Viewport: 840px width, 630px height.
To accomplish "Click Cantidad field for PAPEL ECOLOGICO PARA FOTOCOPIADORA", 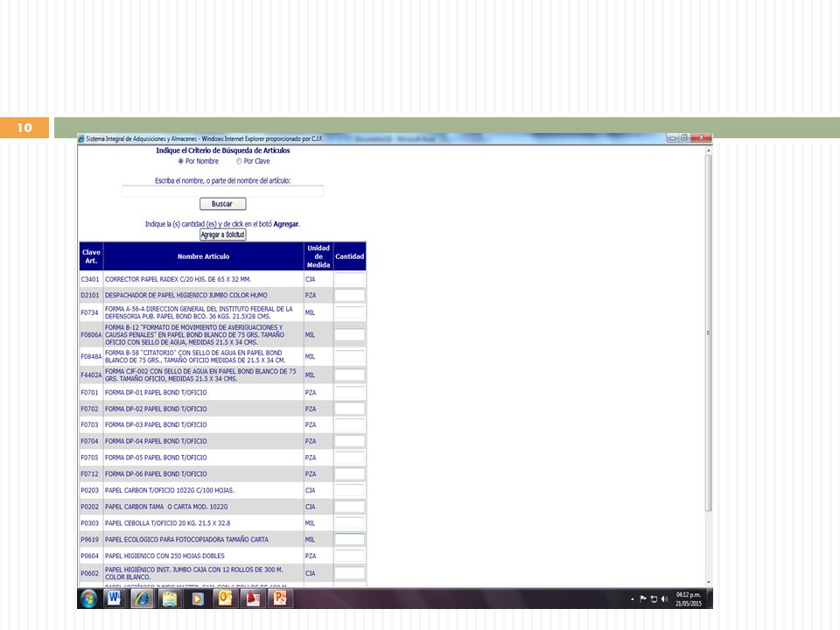I will 349,540.
